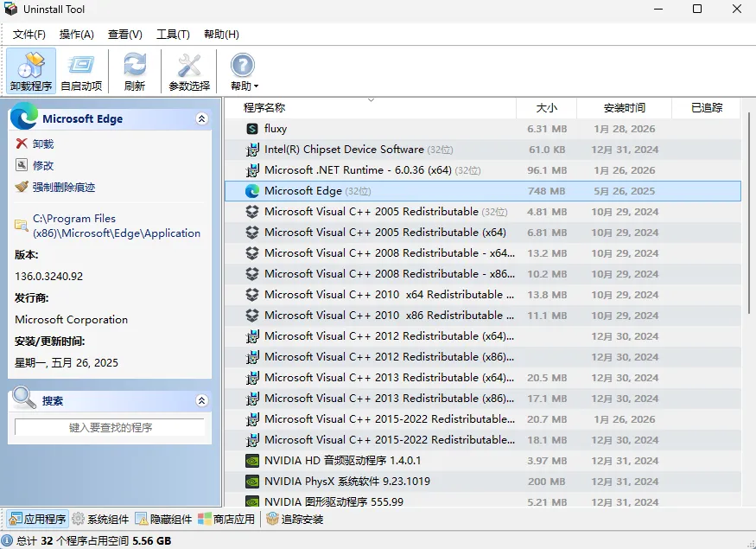Select Visual C++ 2015-2022 row sized 18.1 MB
Image resolution: width=756 pixels, height=549 pixels.
coord(483,440)
